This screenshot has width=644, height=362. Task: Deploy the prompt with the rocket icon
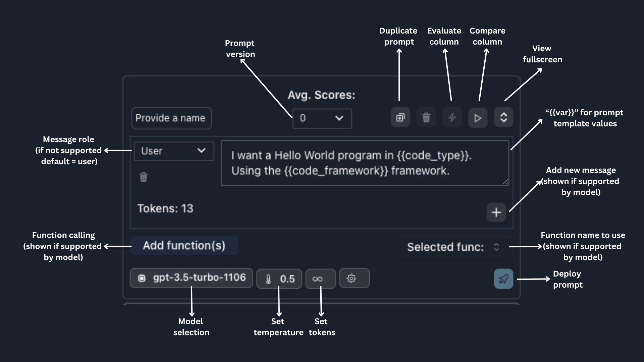click(x=503, y=279)
